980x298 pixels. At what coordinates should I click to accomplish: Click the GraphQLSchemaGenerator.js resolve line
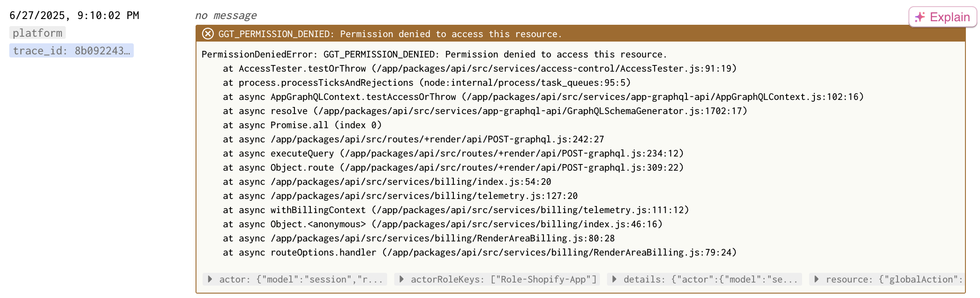pos(485,111)
